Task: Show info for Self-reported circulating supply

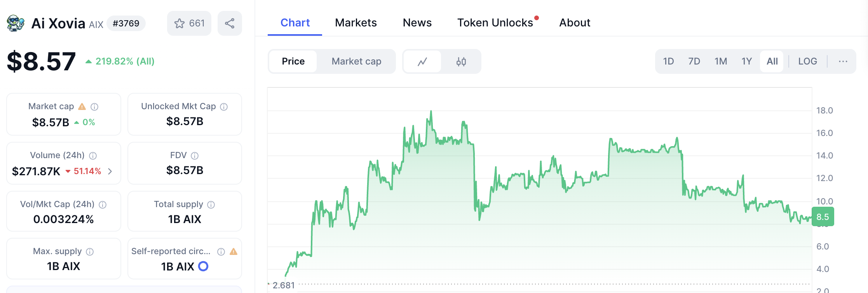Action: 221,251
